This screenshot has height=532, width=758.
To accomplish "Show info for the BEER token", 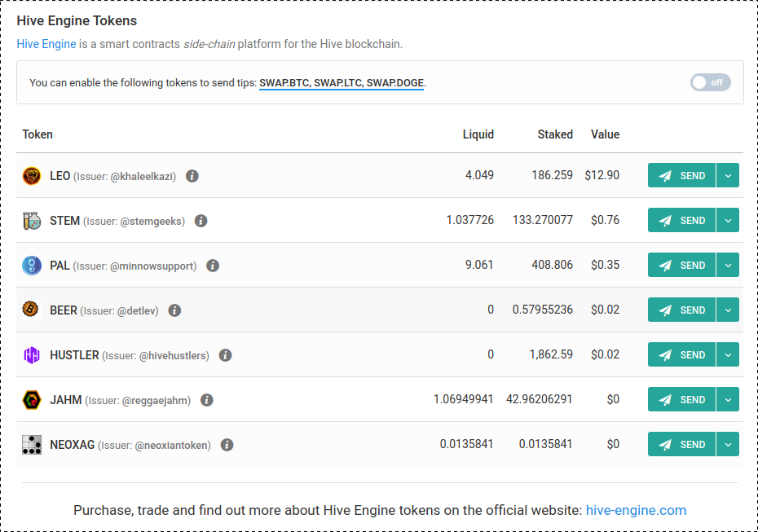I will click(174, 310).
